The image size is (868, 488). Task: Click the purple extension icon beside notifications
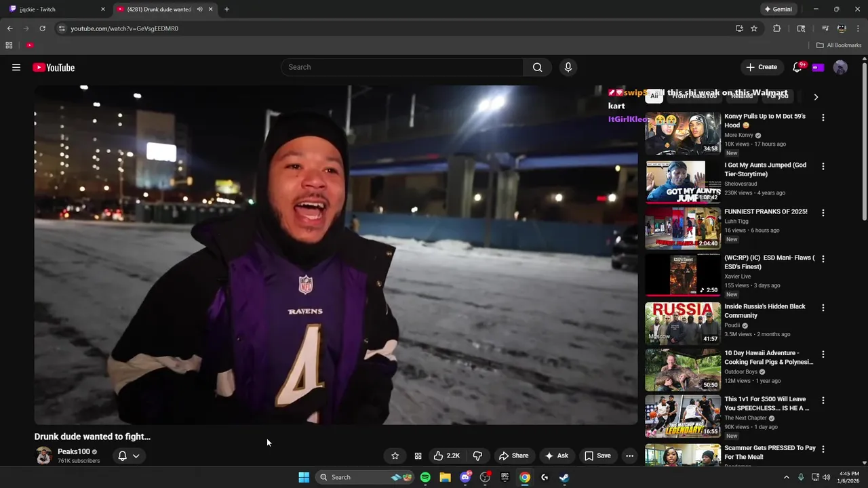(818, 67)
